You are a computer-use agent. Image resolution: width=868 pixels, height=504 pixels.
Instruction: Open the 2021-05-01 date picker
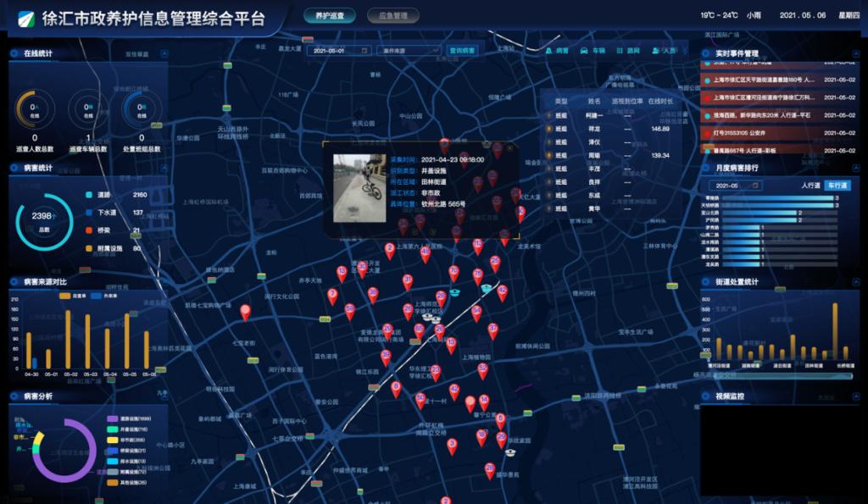341,51
